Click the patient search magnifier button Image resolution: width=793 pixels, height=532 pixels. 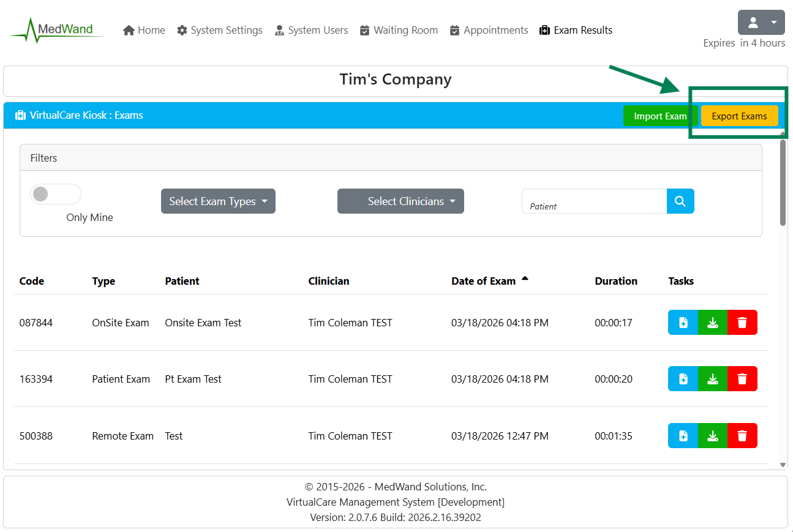[680, 201]
